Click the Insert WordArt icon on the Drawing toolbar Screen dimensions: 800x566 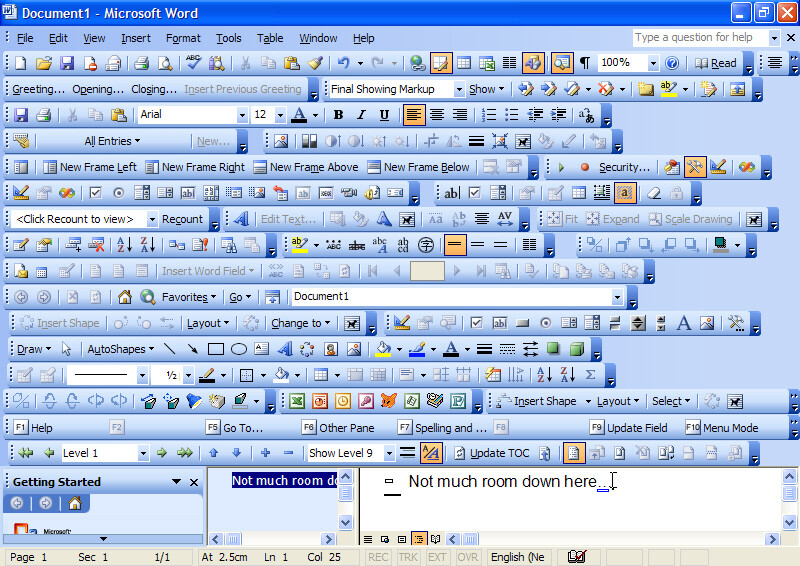(x=283, y=349)
